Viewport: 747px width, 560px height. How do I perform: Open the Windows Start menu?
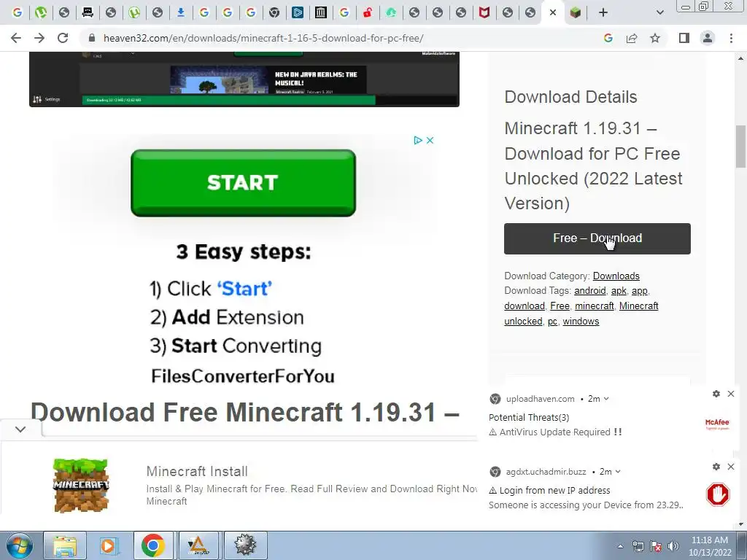[19, 545]
